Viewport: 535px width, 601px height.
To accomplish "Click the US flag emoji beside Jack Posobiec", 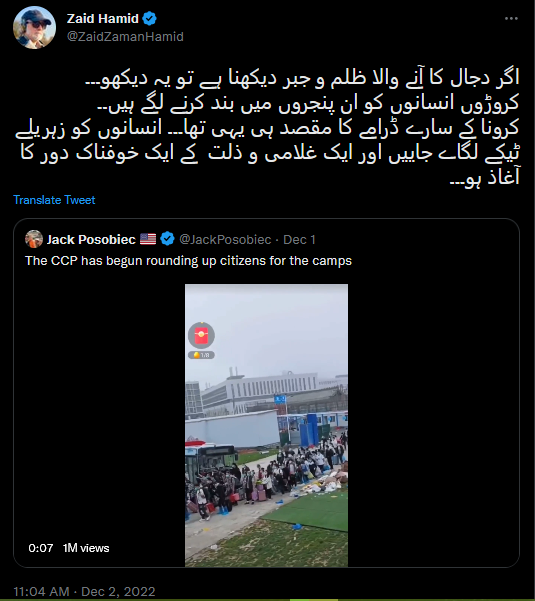I will (148, 239).
